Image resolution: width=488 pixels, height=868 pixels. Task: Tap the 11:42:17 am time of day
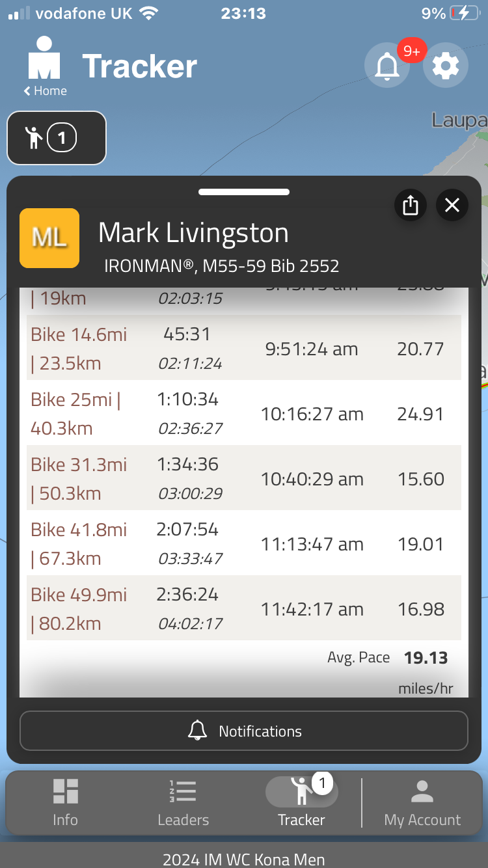[x=312, y=610]
